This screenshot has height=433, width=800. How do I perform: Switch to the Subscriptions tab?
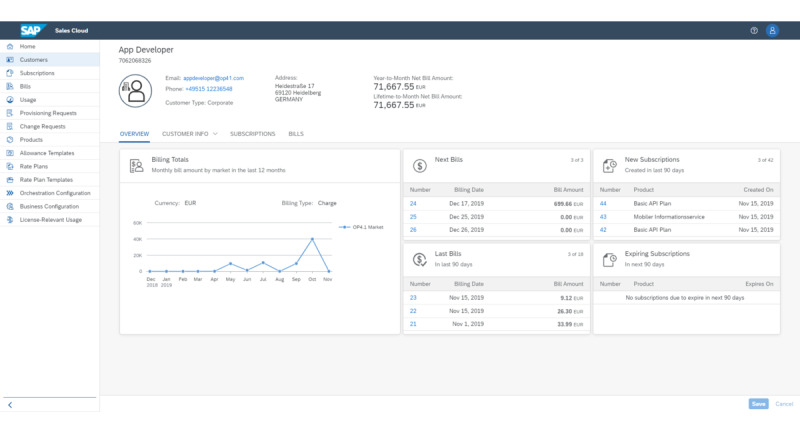(252, 133)
